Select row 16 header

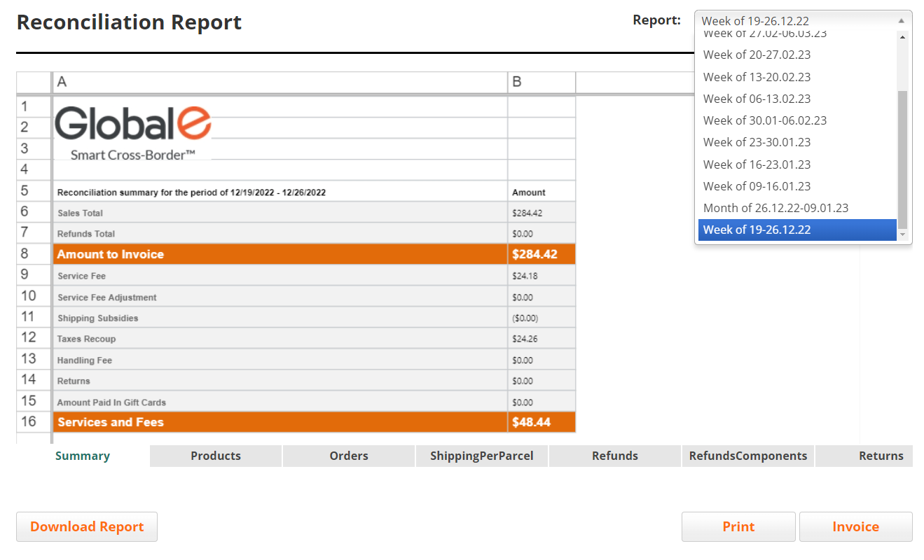(34, 422)
